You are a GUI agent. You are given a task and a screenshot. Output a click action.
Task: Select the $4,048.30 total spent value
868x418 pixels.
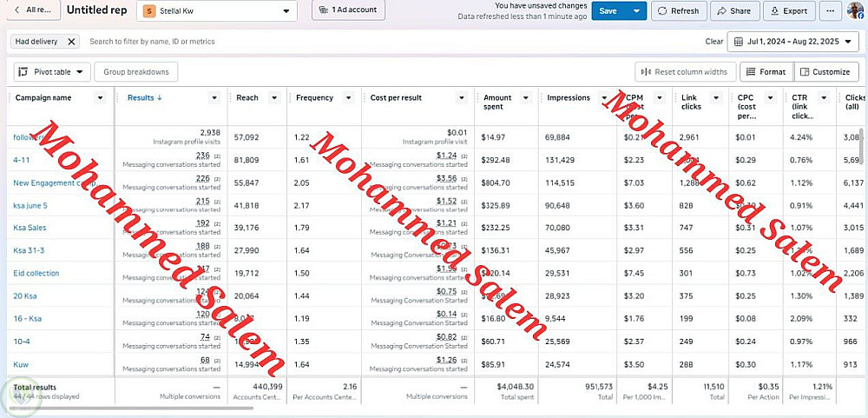(x=516, y=387)
